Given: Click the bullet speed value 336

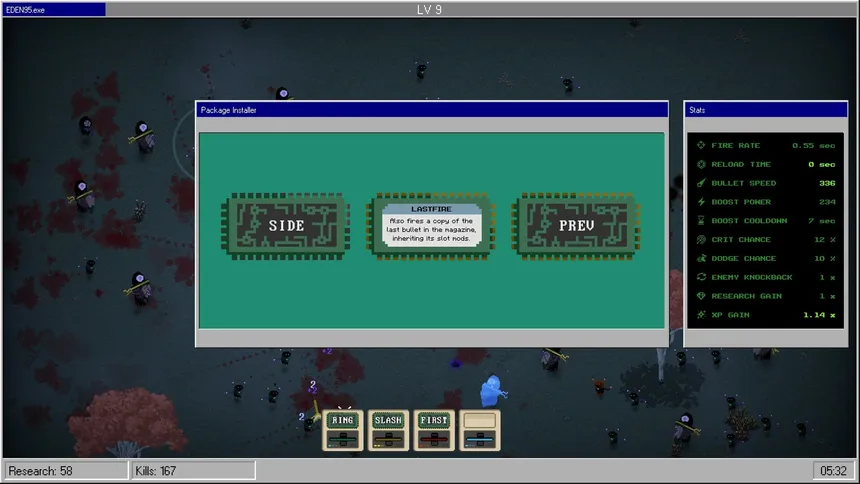Looking at the screenshot, I should tap(827, 183).
